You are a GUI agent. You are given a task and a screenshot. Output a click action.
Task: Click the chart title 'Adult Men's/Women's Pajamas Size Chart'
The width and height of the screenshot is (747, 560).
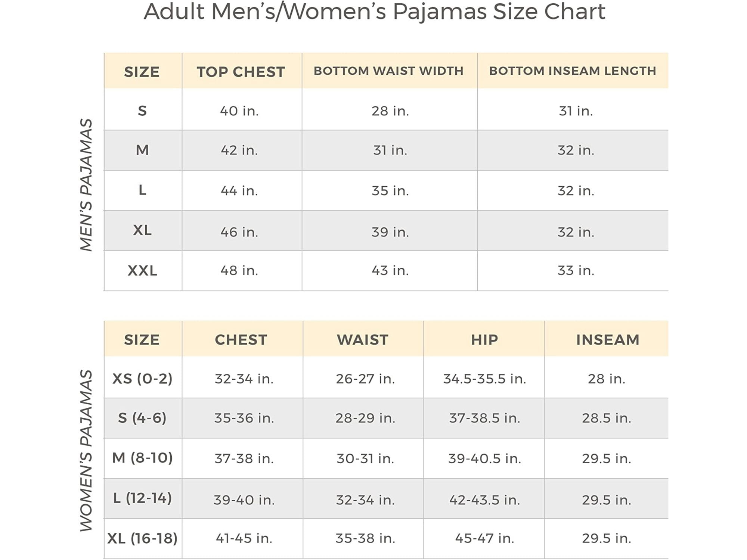(374, 12)
